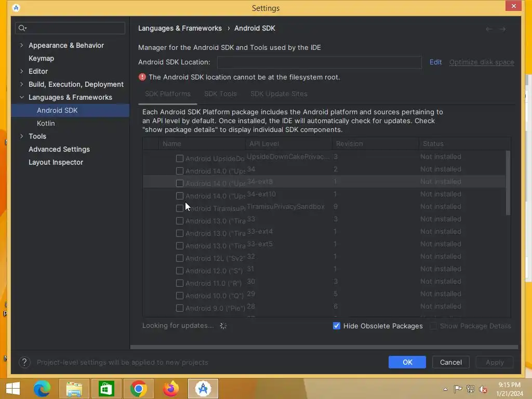Image resolution: width=532 pixels, height=399 pixels.
Task: Check Android 11.0 ("R") checkbox
Action: (x=180, y=283)
